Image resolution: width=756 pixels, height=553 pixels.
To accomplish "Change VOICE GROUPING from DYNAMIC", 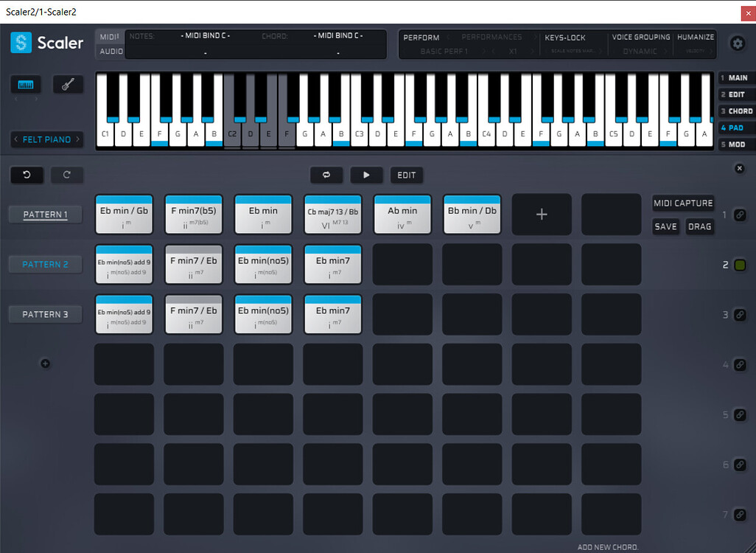I will click(640, 51).
